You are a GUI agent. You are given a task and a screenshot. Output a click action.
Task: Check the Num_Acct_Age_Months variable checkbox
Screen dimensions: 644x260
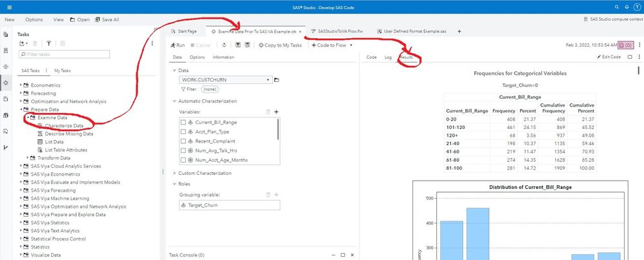click(x=183, y=160)
